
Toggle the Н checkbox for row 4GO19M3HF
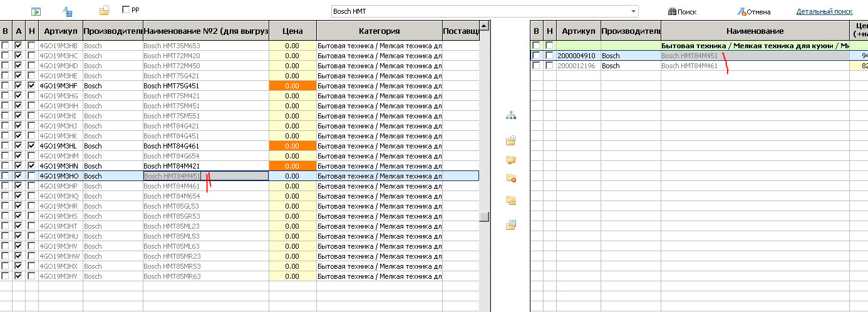click(x=31, y=86)
